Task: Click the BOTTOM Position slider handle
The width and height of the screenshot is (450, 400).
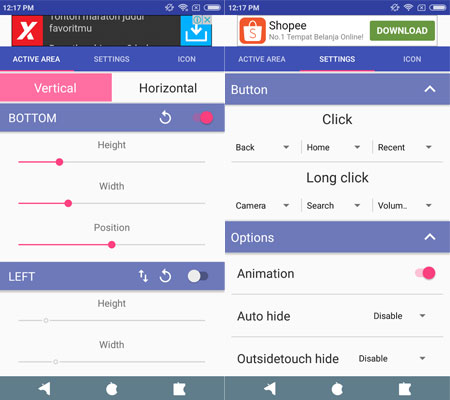Action: pyautogui.click(x=112, y=245)
